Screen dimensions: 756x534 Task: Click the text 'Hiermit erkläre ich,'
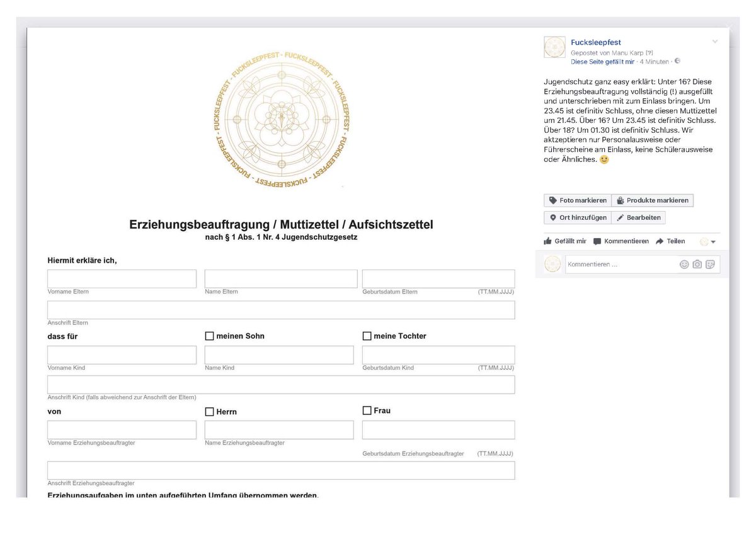[82, 261]
